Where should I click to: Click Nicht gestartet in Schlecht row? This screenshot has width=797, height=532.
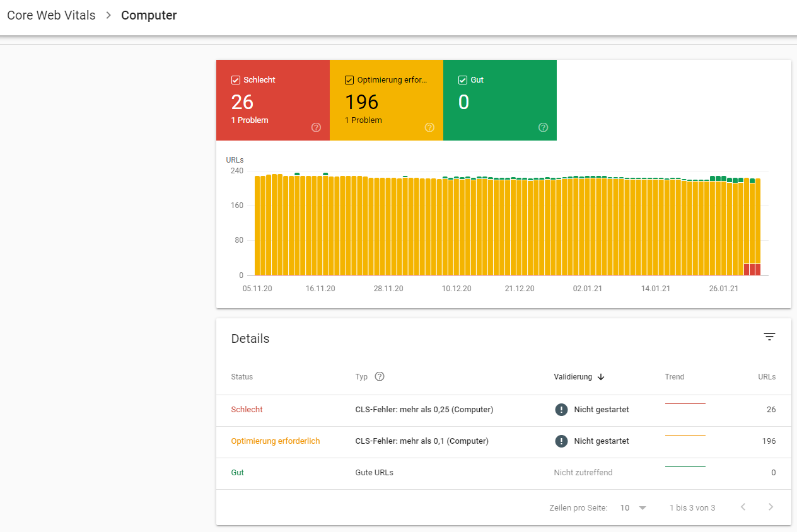pyautogui.click(x=602, y=410)
